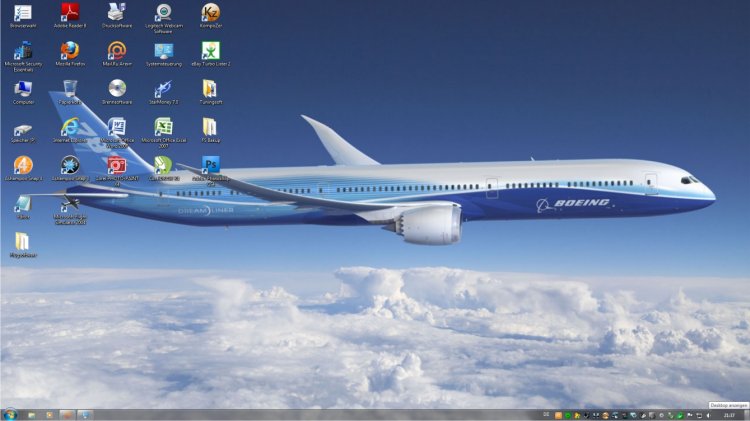Select the Speicher drive shortcut
Screen dimensions: 750x421
[22, 133]
